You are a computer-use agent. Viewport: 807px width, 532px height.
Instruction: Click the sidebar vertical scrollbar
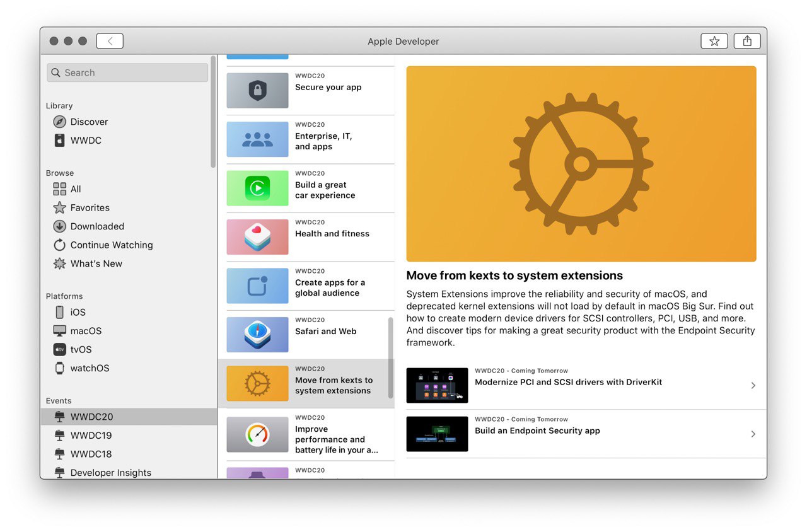[x=213, y=112]
